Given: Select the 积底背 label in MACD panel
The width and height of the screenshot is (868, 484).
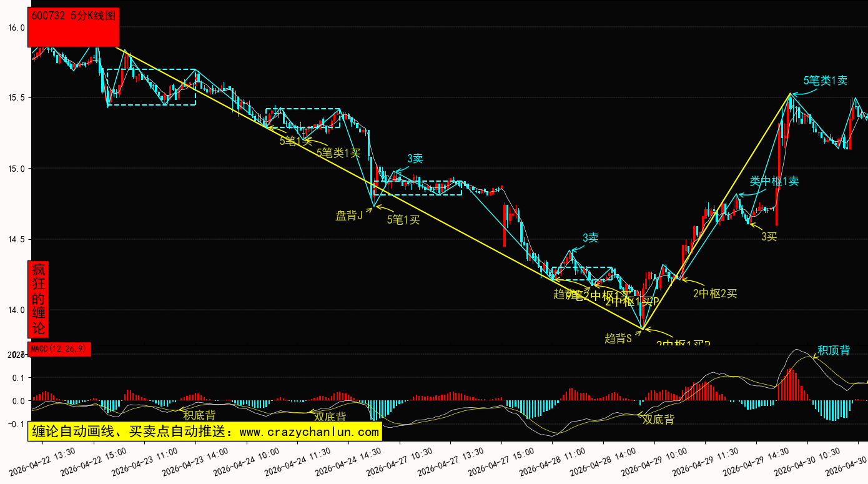Looking at the screenshot, I should coord(199,415).
